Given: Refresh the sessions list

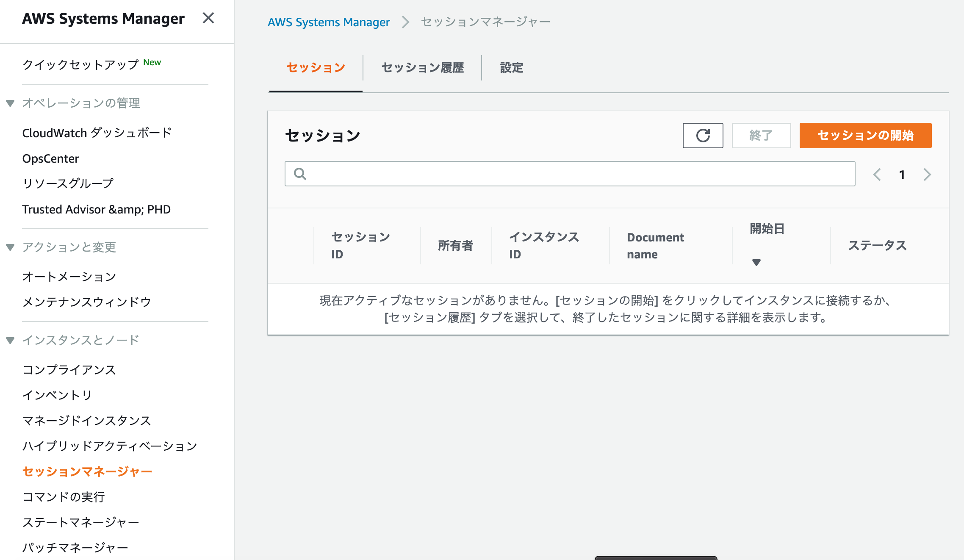Looking at the screenshot, I should (x=703, y=136).
